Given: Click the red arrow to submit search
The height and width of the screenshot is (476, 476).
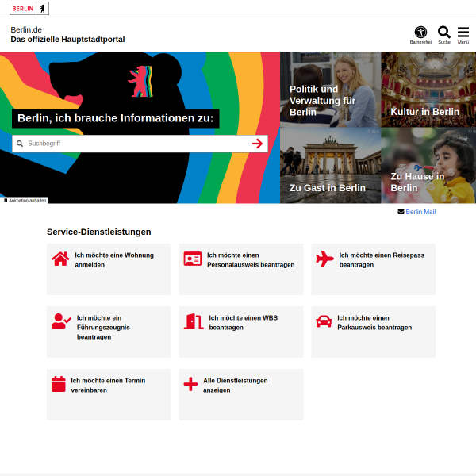Looking at the screenshot, I should coord(257,144).
